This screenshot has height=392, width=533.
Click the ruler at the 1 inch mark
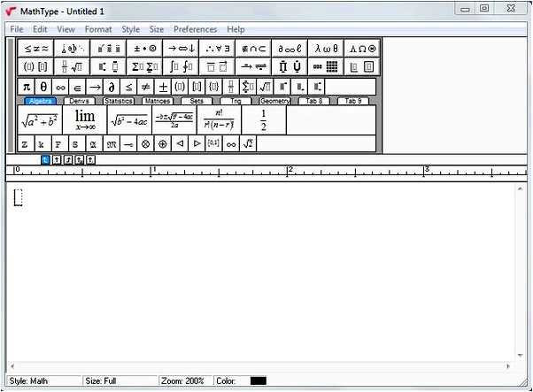tap(151, 172)
